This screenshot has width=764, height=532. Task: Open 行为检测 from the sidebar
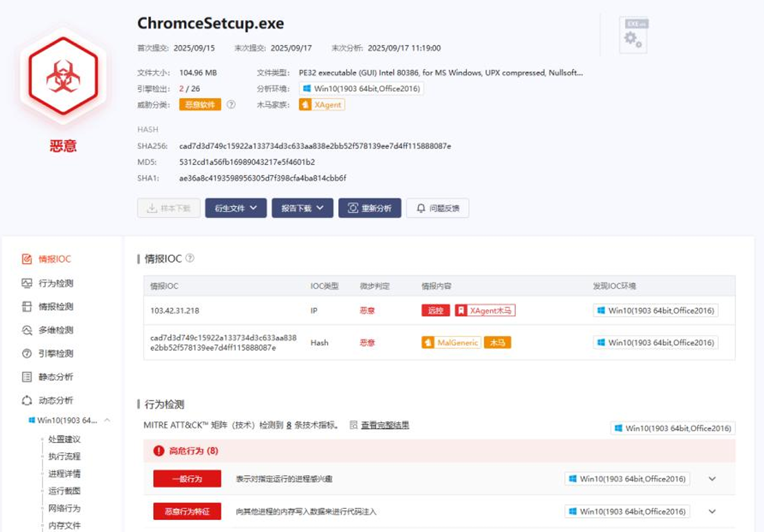tap(56, 283)
